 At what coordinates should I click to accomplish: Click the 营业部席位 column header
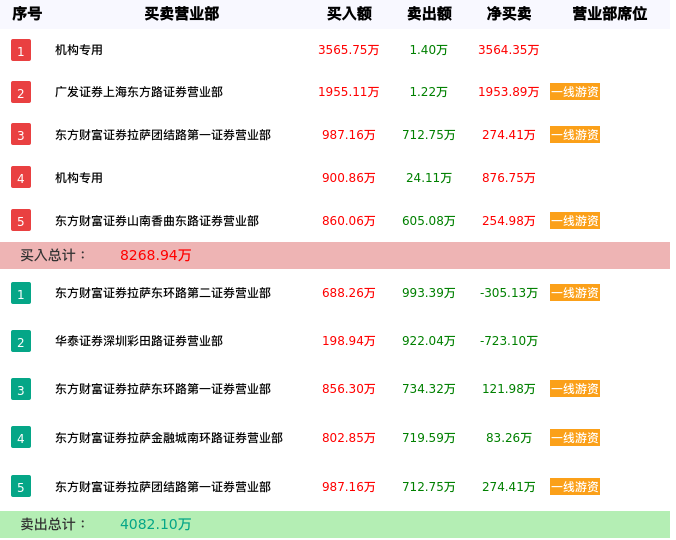click(609, 14)
